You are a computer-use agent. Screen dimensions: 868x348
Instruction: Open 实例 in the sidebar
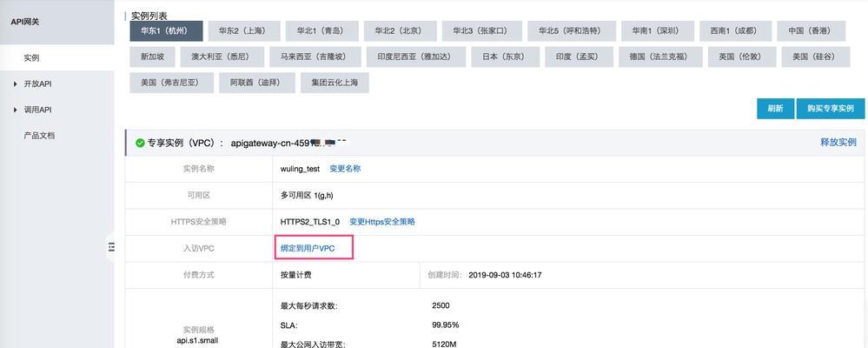[31, 57]
